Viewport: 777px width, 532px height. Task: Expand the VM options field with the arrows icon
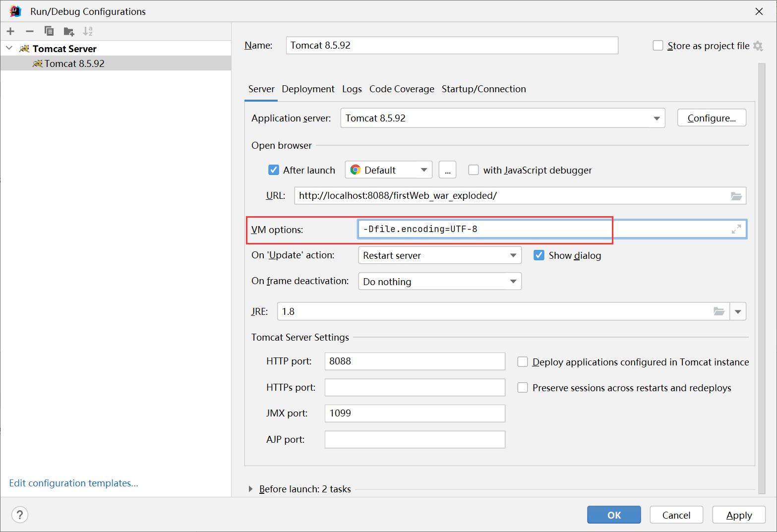pyautogui.click(x=736, y=229)
